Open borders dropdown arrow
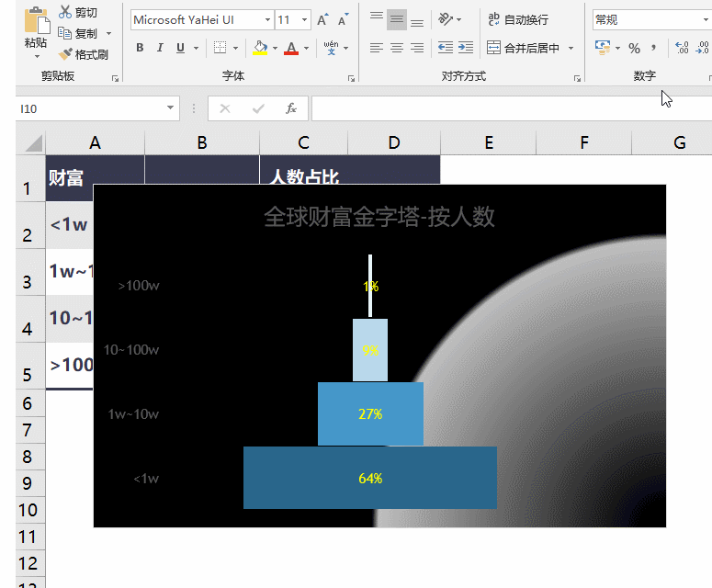The width and height of the screenshot is (712, 588). point(235,48)
